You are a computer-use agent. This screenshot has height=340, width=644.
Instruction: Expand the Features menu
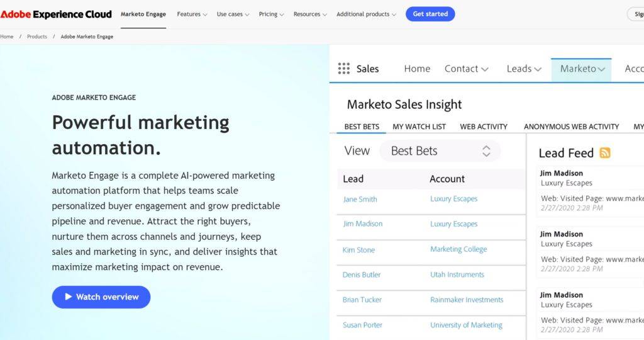click(192, 14)
